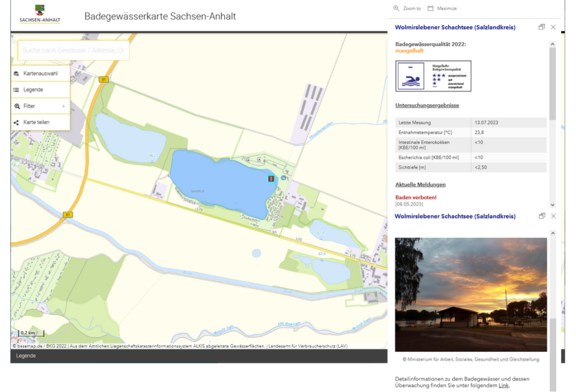The height and width of the screenshot is (392, 576).
Task: Click the red Baden verboten! notice
Action: tap(416, 197)
